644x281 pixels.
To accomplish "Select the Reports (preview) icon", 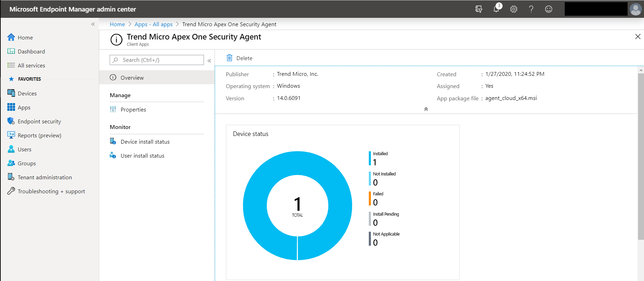I will click(x=11, y=135).
